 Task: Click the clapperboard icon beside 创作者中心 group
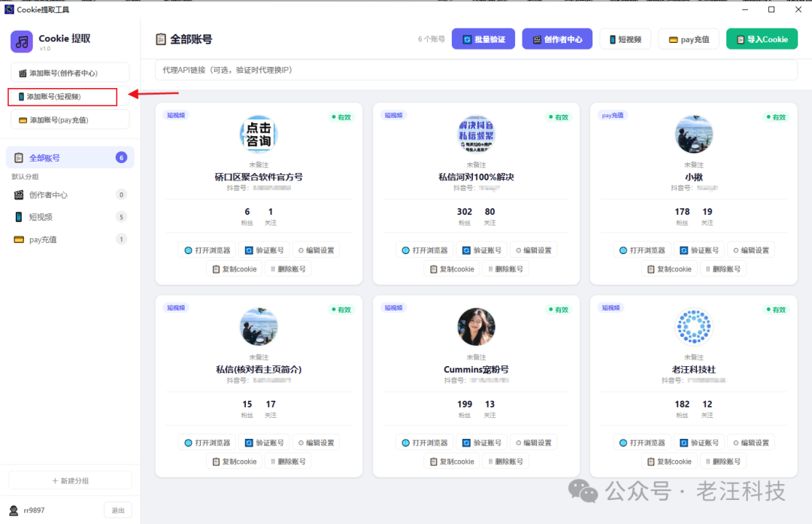19,195
